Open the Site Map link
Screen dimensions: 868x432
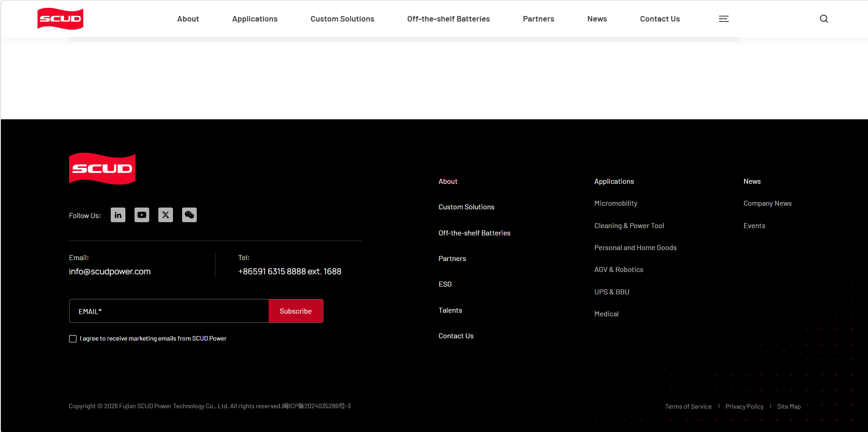coord(789,406)
